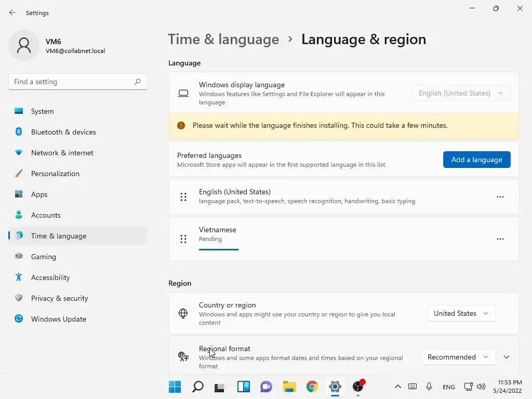Open Privacy & security settings
Viewport: 532px width, 399px height.
pyautogui.click(x=78, y=298)
